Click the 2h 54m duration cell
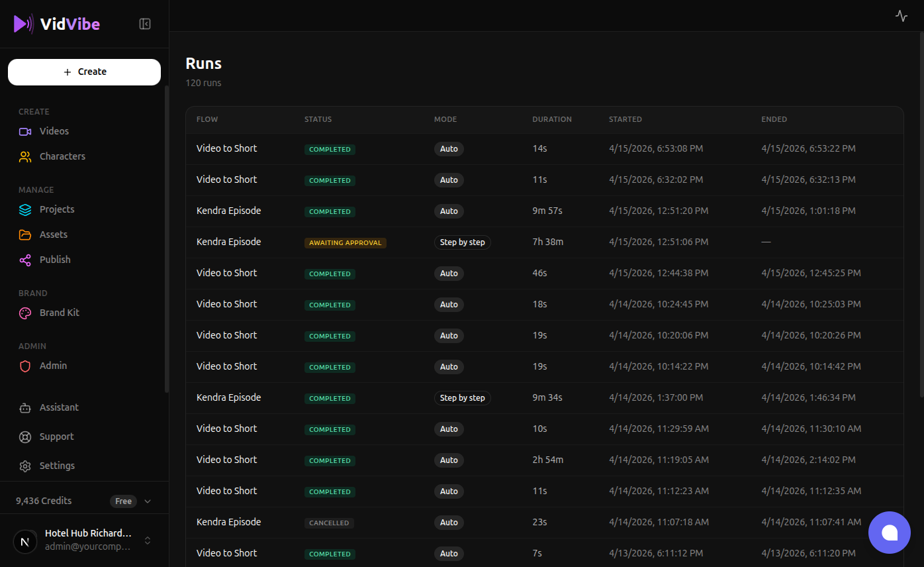 coord(548,460)
